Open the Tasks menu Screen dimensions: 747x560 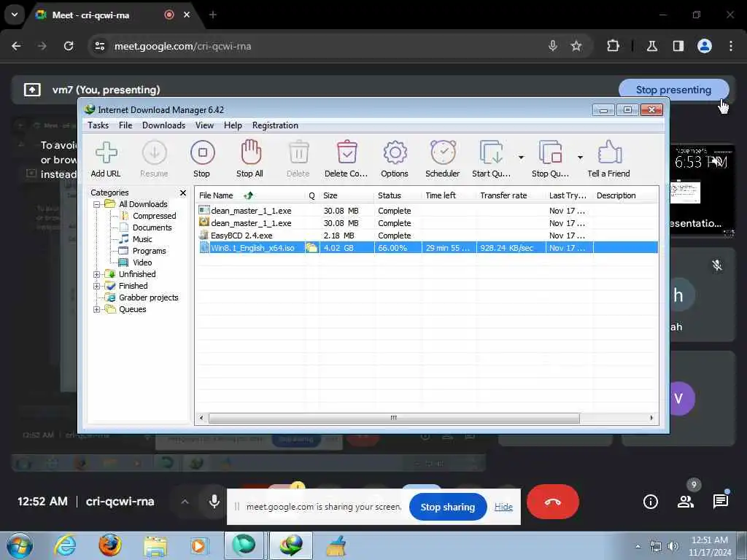coord(98,125)
